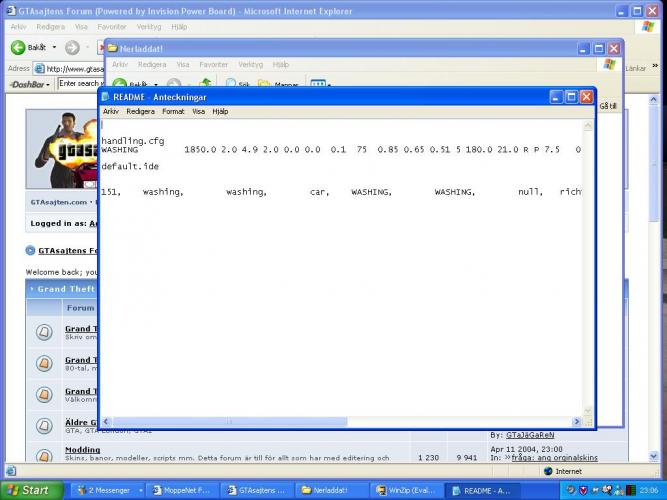The height and width of the screenshot is (500, 667).
Task: Open the dropdown arrow next to Bakåt
Action: click(x=54, y=48)
